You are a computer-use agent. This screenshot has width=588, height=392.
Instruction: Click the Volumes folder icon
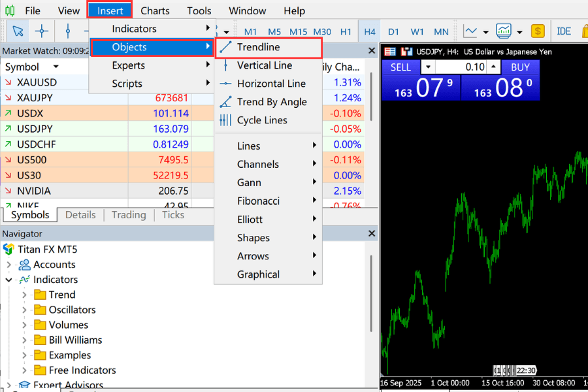pos(40,325)
